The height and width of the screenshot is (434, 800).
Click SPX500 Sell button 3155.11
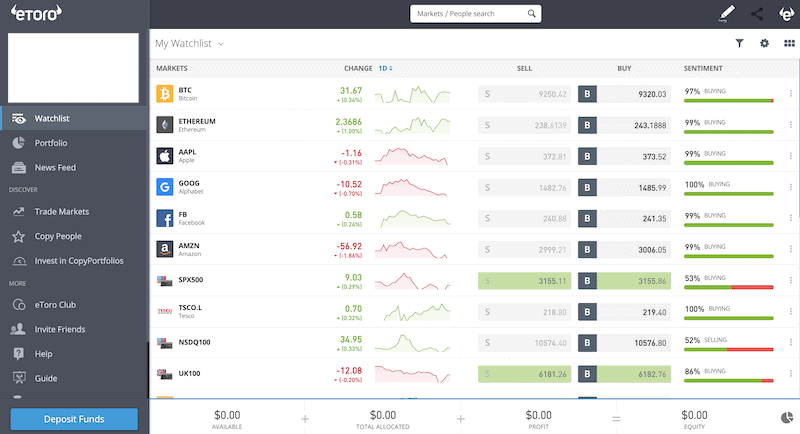524,281
